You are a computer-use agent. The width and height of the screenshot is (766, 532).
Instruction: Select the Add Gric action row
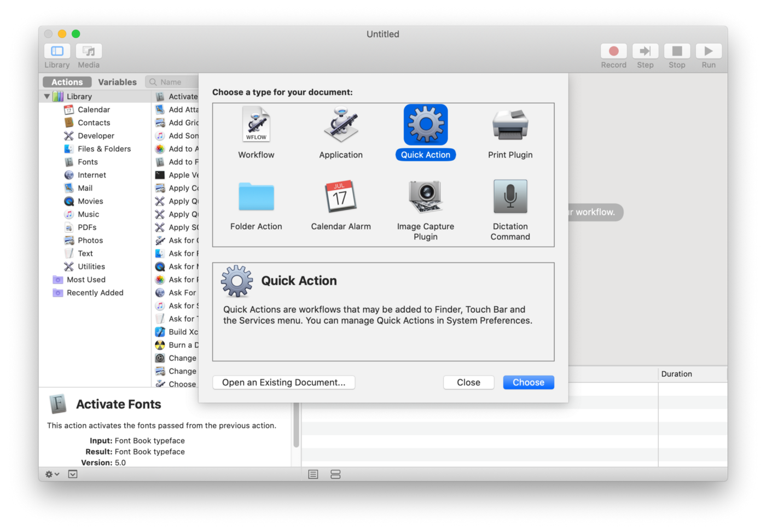pyautogui.click(x=176, y=122)
